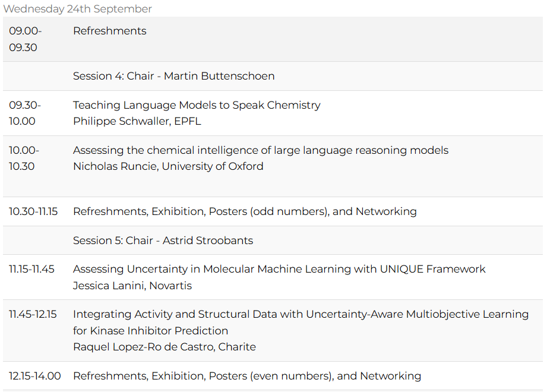Click Session 5 chair Astrid Stroobants
Image resolution: width=547 pixels, height=392 pixels.
tap(163, 241)
